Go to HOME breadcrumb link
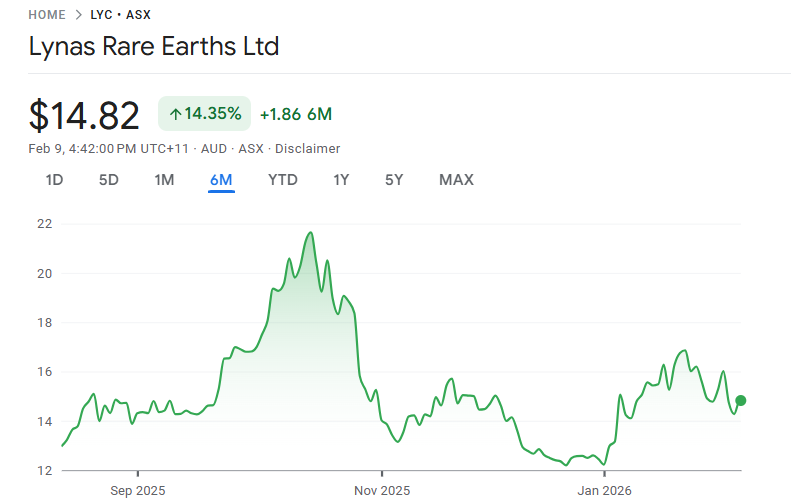The image size is (791, 500). pos(47,15)
